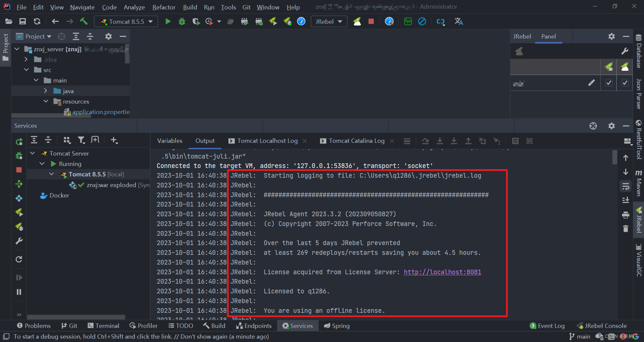Click the filter icon in Services toolbar
This screenshot has height=342, width=644.
click(81, 140)
